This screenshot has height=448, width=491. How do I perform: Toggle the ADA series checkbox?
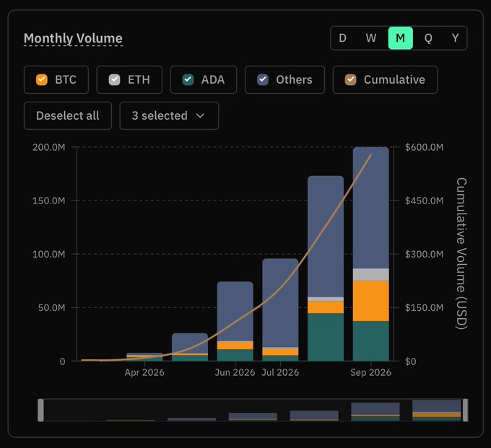pyautogui.click(x=188, y=80)
